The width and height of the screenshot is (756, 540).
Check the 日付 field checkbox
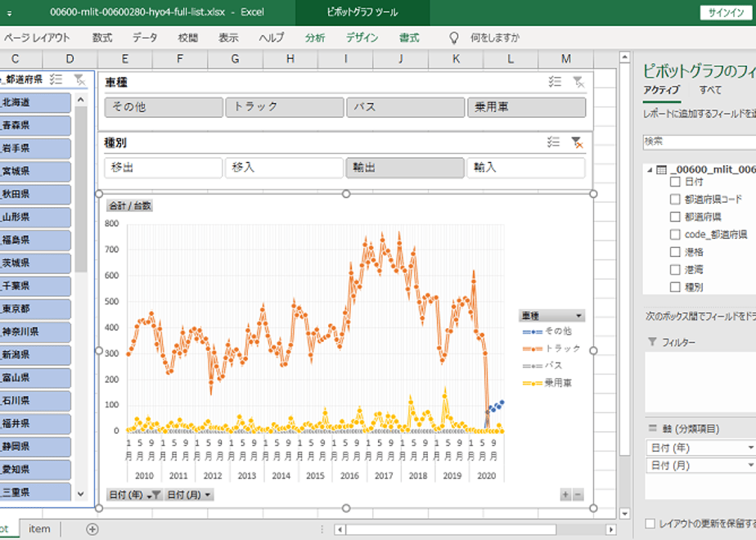pos(675,182)
